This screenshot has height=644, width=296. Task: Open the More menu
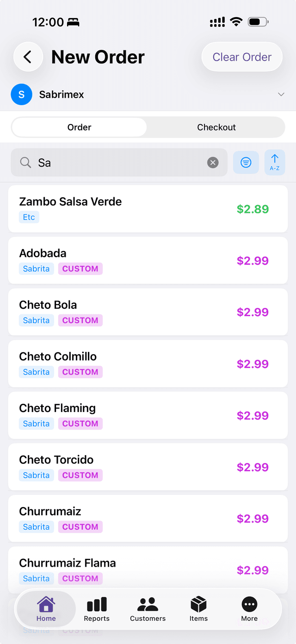point(249,609)
